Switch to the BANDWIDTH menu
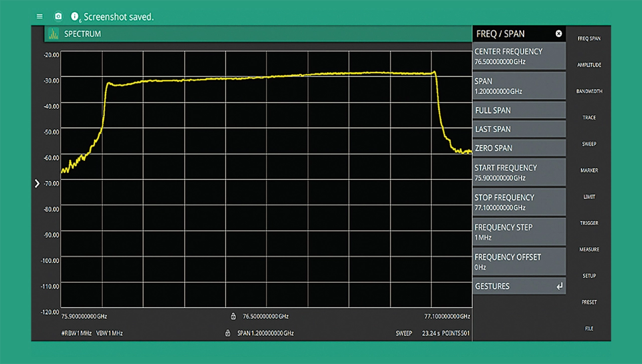Image resolution: width=642 pixels, height=364 pixels. (x=589, y=91)
